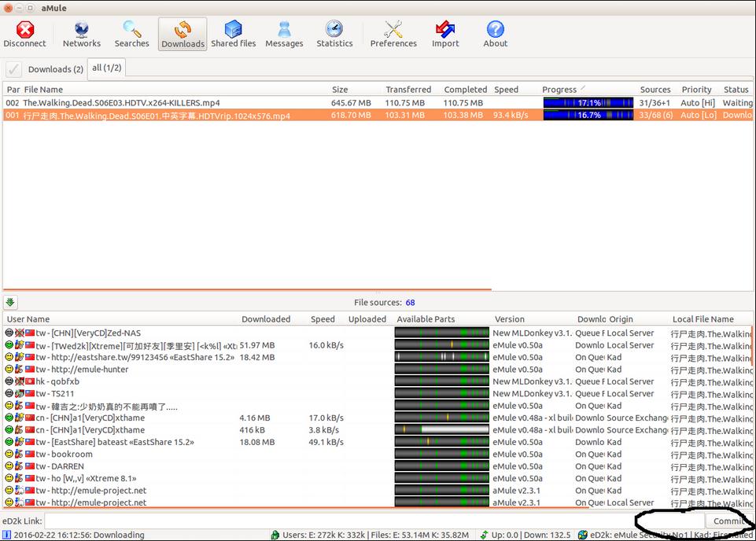Show the Statistics graphs
Screen dimensions: 756x541
tap(334, 35)
